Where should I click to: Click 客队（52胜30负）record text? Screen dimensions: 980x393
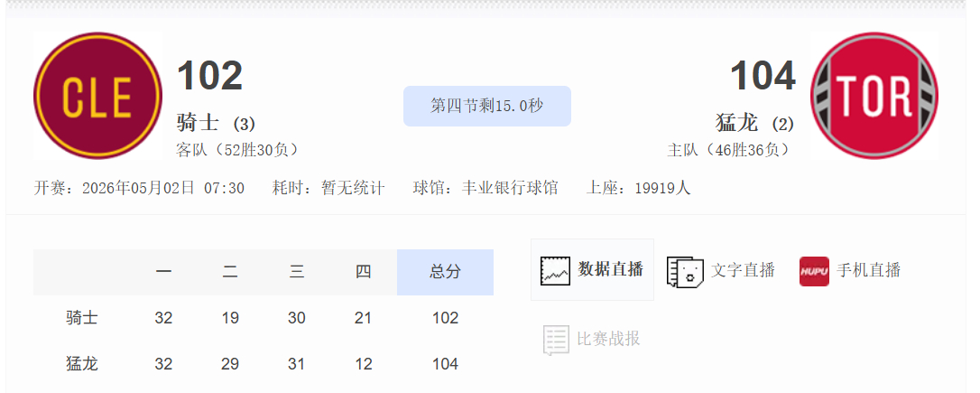click(x=240, y=150)
